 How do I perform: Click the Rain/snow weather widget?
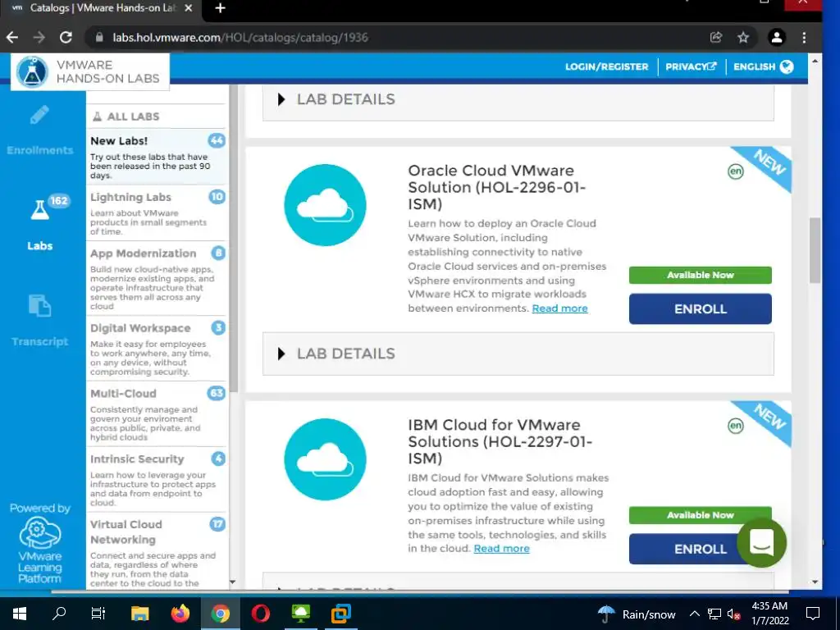click(637, 614)
